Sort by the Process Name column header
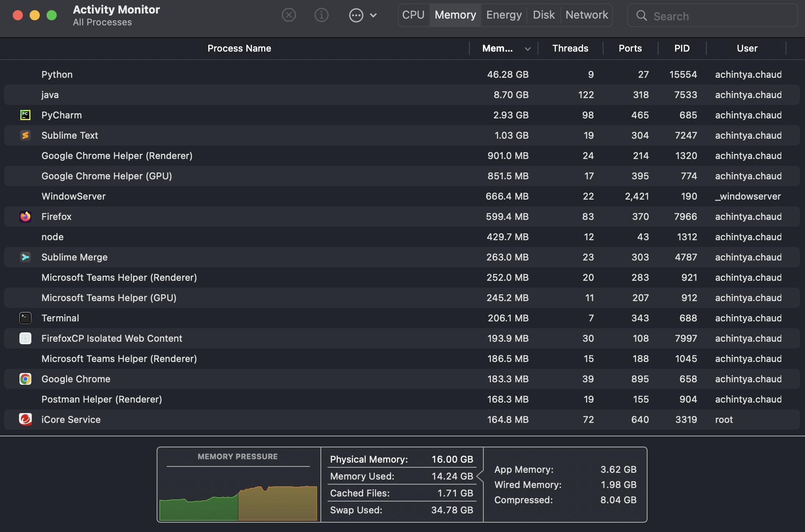This screenshot has height=532, width=805. 239,48
